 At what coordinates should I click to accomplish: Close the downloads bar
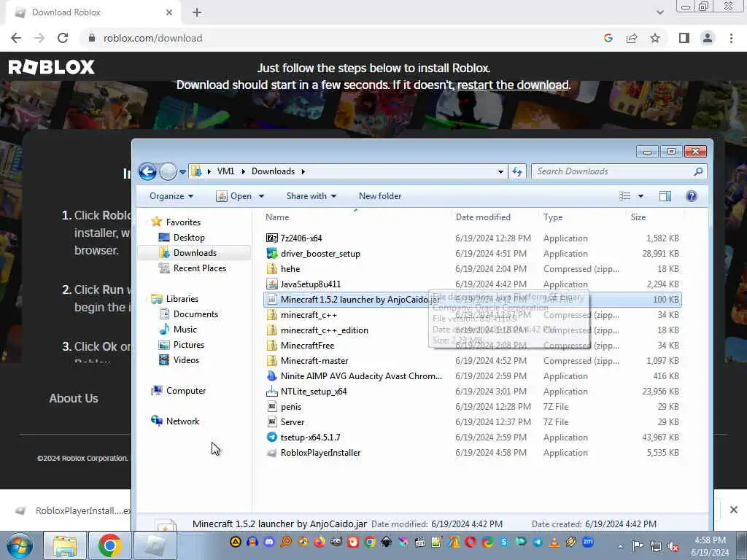[x=733, y=510]
